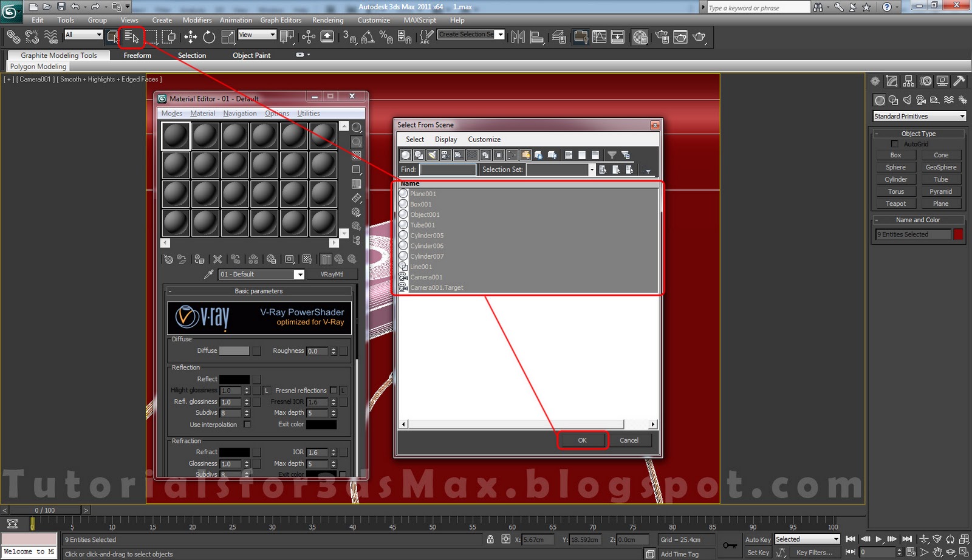Click the Select and Link chain icon
Viewport: 972px width, 560px height.
coord(13,37)
